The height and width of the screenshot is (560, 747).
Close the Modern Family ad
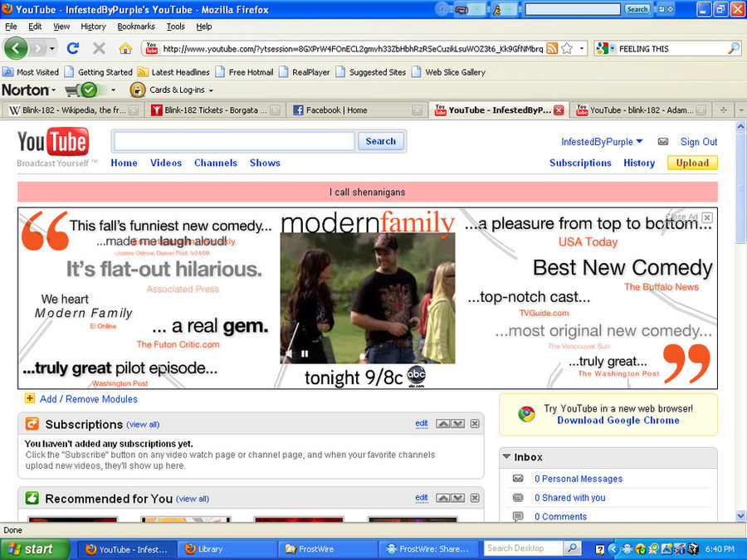pos(707,217)
